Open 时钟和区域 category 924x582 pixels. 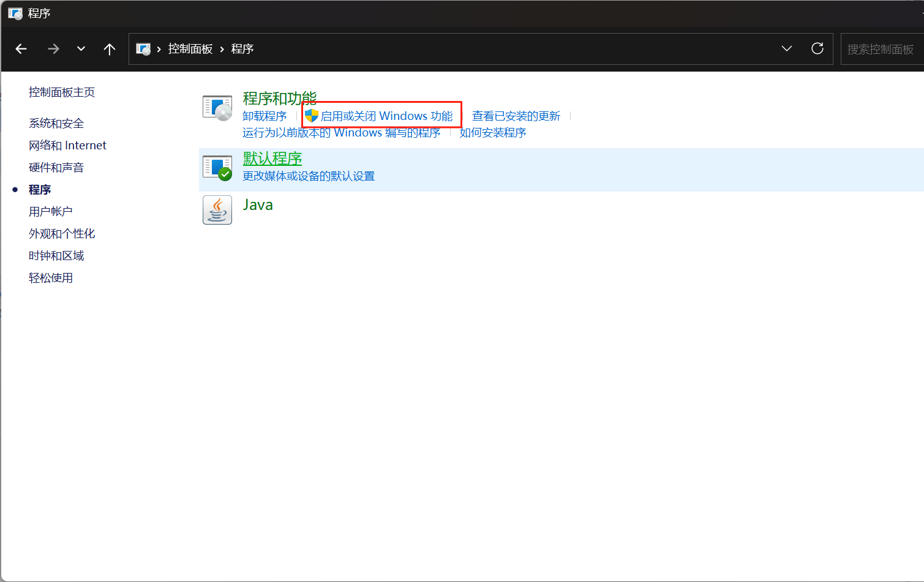coord(56,256)
